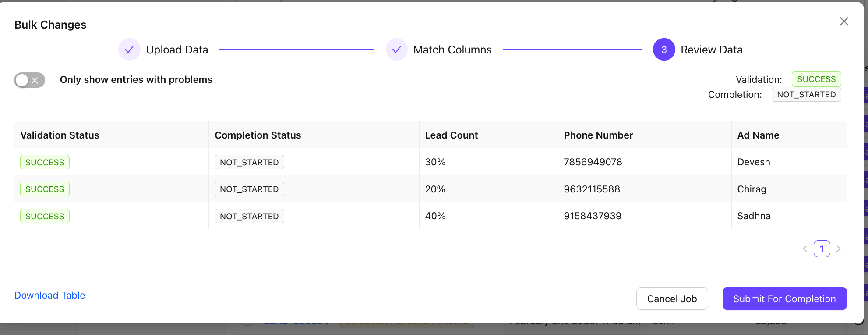Click the Upload Data step label
This screenshot has width=868, height=335.
[177, 50]
